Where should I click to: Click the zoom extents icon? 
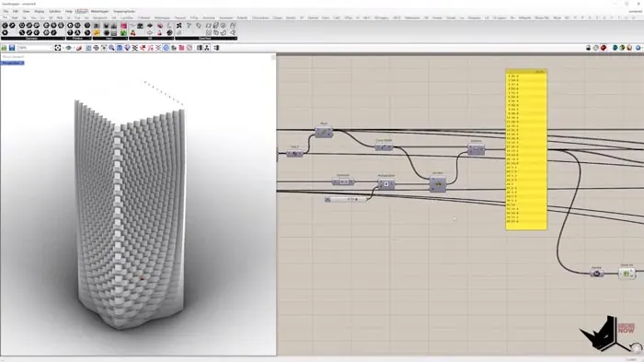(x=58, y=48)
